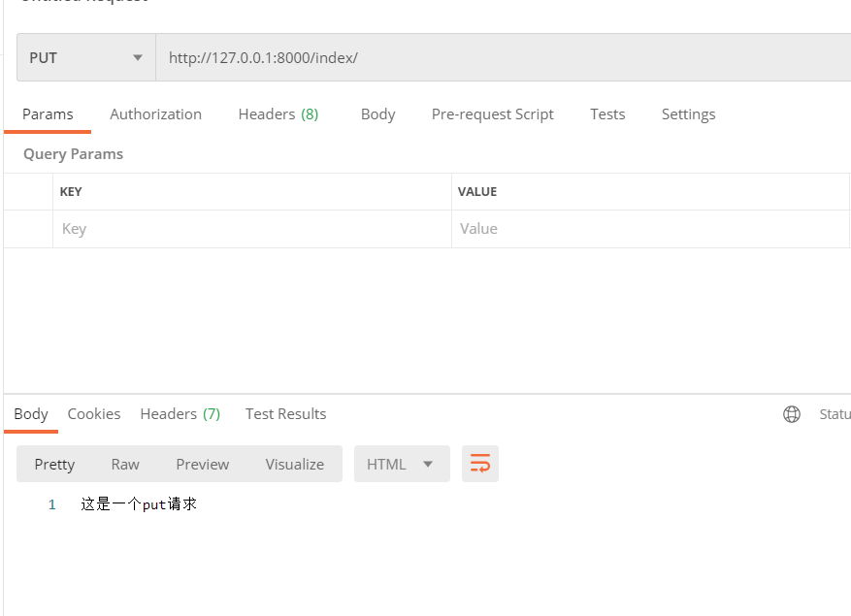The height and width of the screenshot is (616, 851).
Task: Open the Tests tab
Action: pyautogui.click(x=607, y=113)
